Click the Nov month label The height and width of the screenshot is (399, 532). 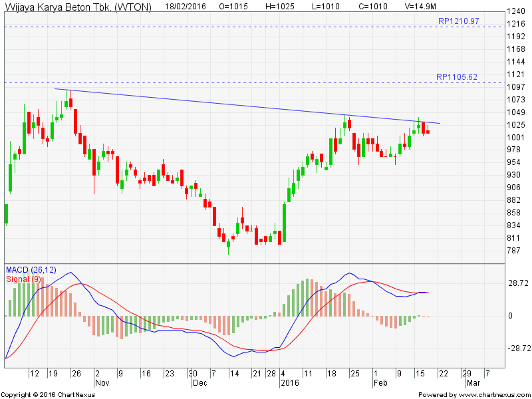tap(102, 383)
